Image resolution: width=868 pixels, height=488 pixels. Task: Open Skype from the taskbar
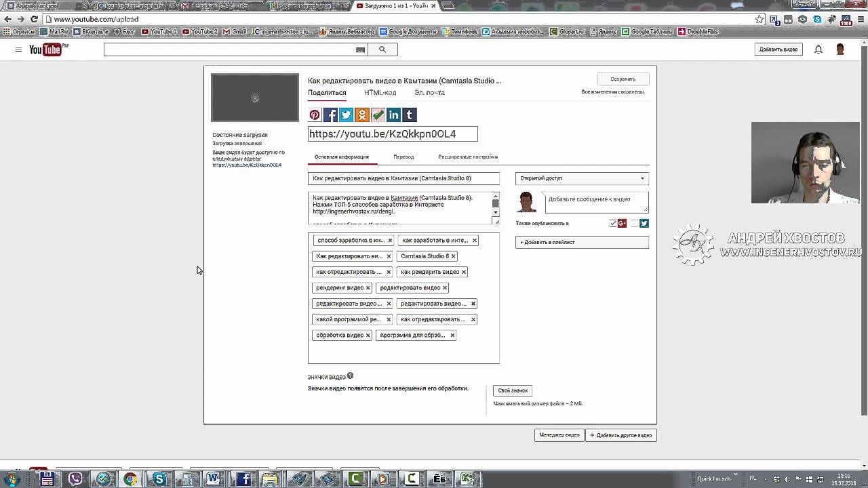coord(159,479)
